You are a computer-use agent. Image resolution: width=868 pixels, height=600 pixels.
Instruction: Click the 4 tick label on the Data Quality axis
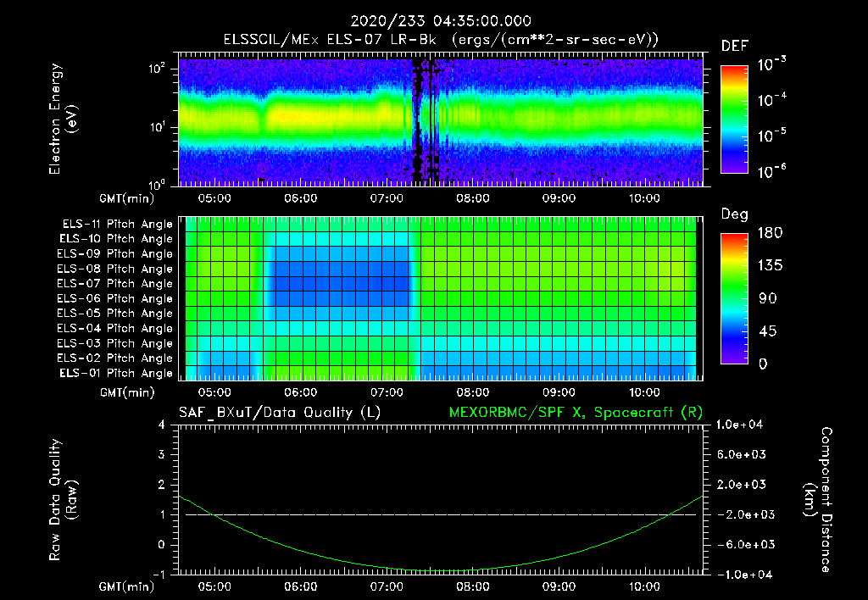161,425
